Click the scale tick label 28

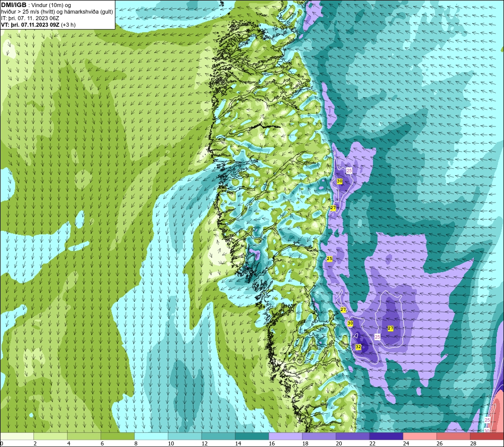point(473,443)
